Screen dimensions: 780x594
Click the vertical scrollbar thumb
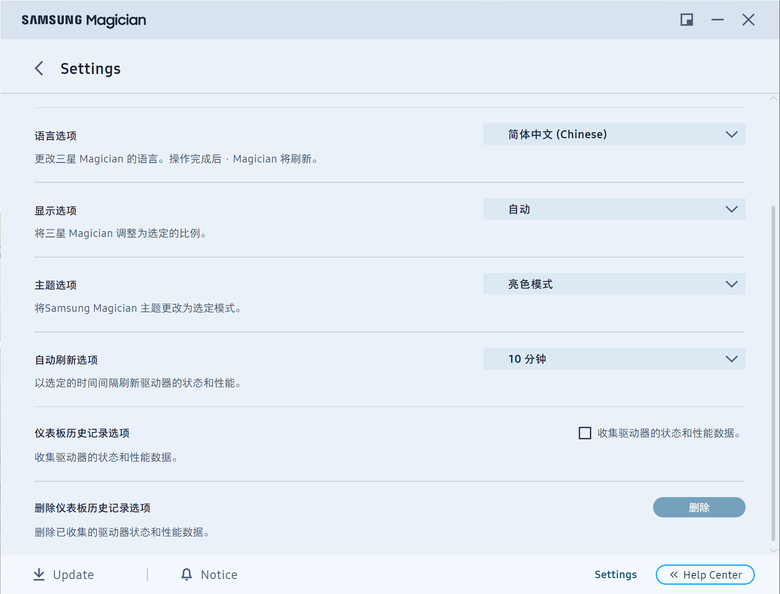[x=773, y=373]
